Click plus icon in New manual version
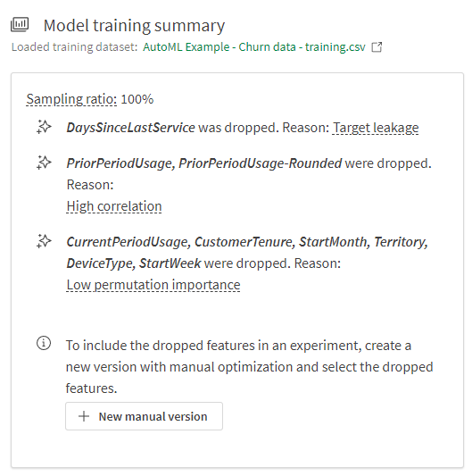Viewport: 472px width, 476px height. 84,416
